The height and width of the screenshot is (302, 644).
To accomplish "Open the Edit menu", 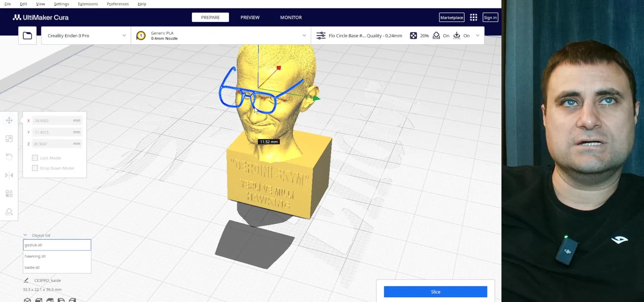I will click(23, 4).
